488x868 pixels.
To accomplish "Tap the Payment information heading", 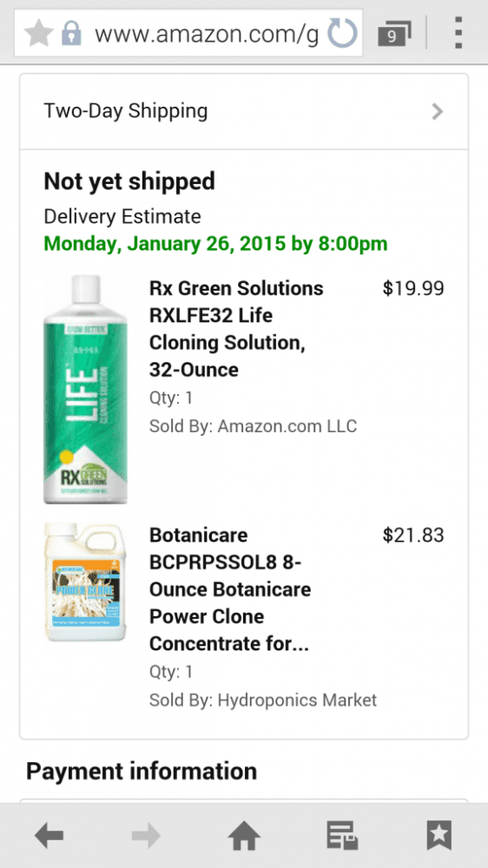I will [x=142, y=771].
